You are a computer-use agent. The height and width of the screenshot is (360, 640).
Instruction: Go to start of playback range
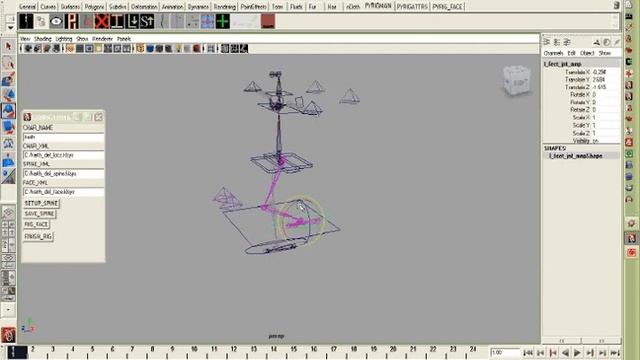tap(528, 353)
